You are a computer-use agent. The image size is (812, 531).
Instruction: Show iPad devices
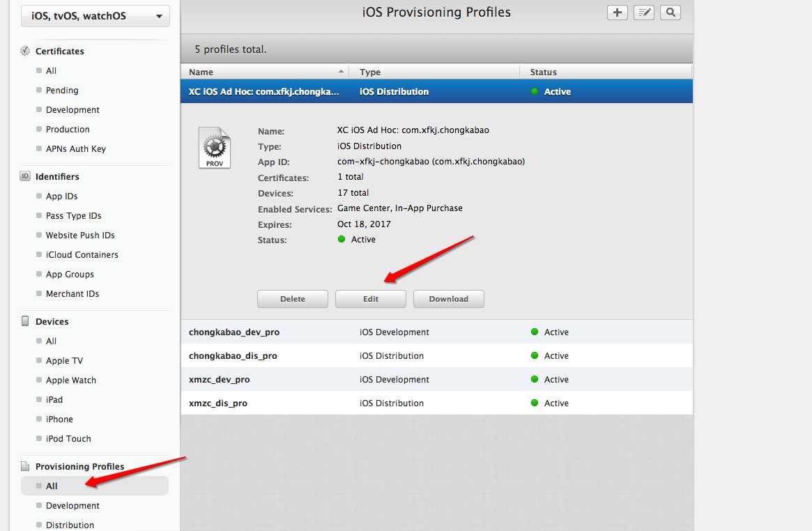point(54,399)
